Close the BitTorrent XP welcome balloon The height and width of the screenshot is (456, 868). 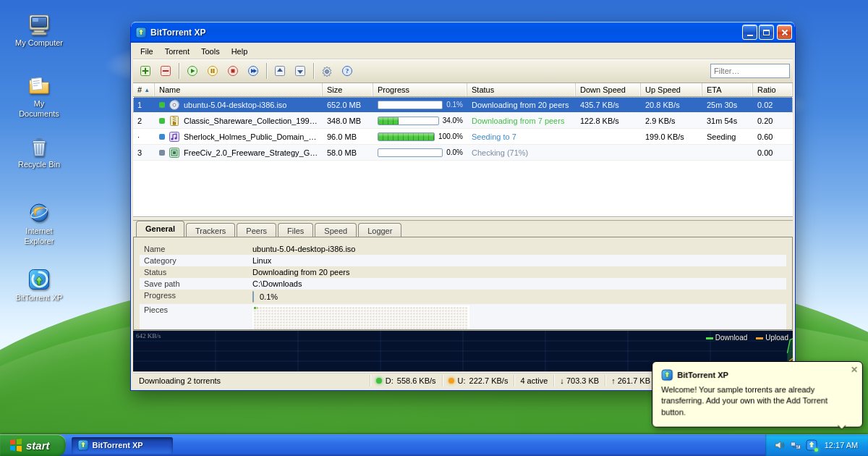(x=854, y=370)
